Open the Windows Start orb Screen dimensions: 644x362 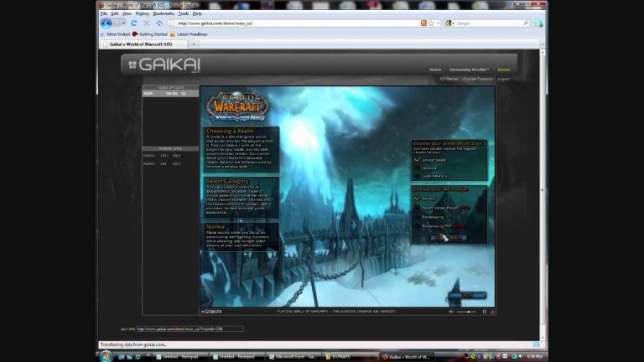[106, 356]
